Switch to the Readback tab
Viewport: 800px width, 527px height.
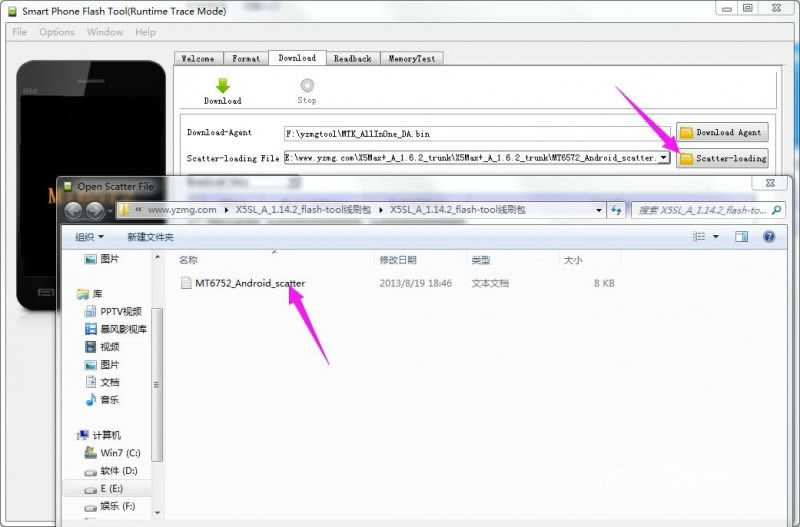(353, 59)
